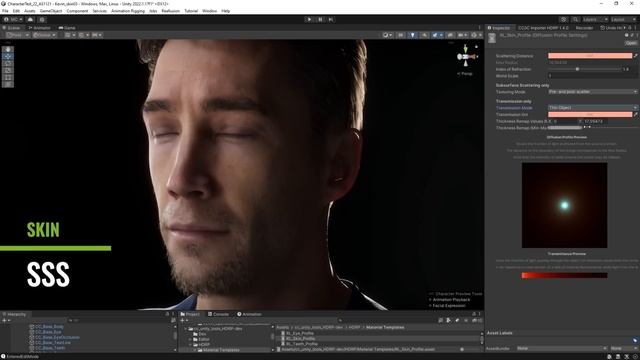Open the global Search magnifier icon

click(575, 19)
